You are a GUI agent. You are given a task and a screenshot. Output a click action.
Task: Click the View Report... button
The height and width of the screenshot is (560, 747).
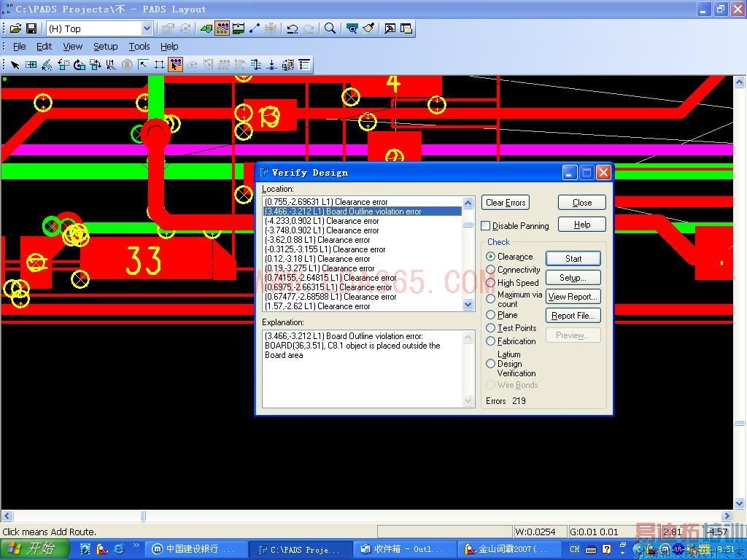pos(573,297)
